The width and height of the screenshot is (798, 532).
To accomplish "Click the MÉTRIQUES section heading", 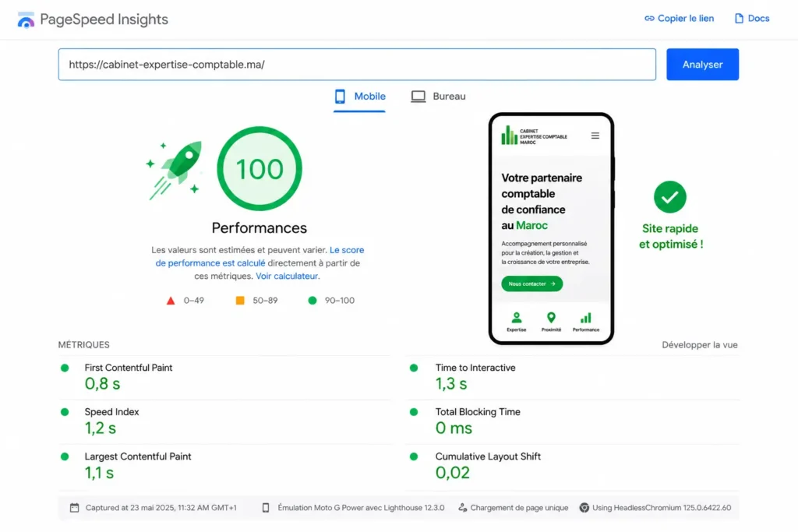I will [x=84, y=345].
